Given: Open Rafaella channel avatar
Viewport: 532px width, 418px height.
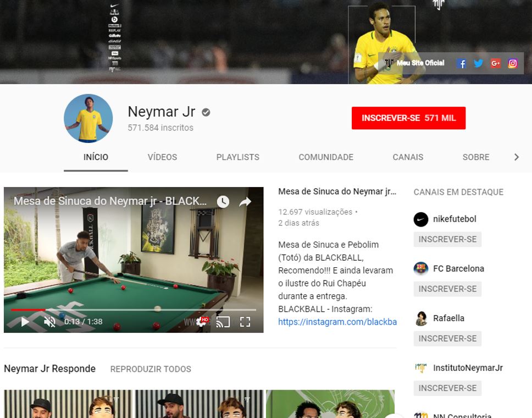Looking at the screenshot, I should [x=421, y=318].
